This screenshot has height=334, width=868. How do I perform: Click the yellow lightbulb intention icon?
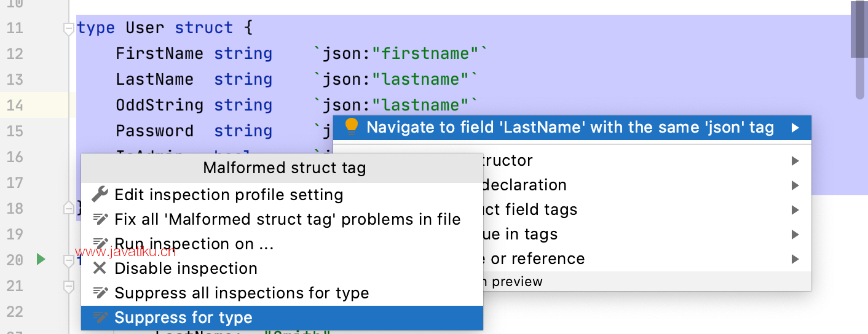tap(351, 127)
